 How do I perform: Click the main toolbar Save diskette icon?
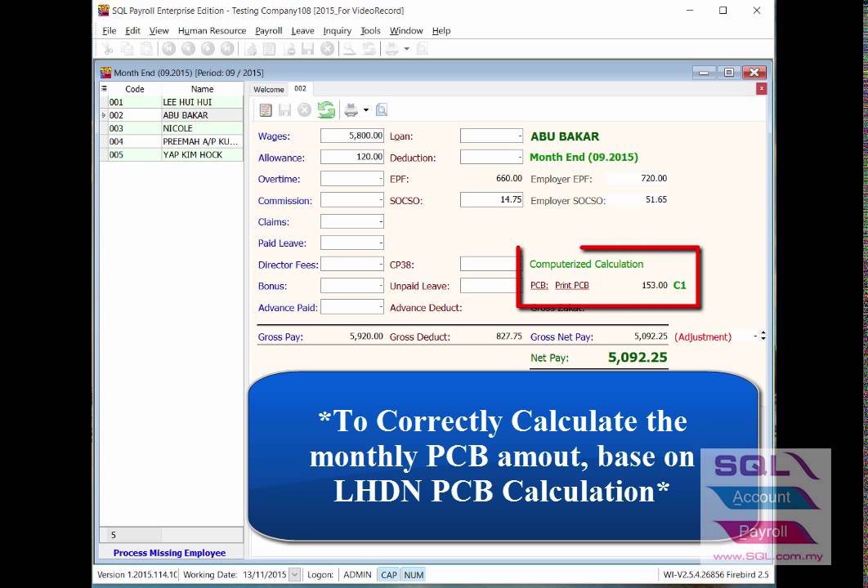[308, 49]
